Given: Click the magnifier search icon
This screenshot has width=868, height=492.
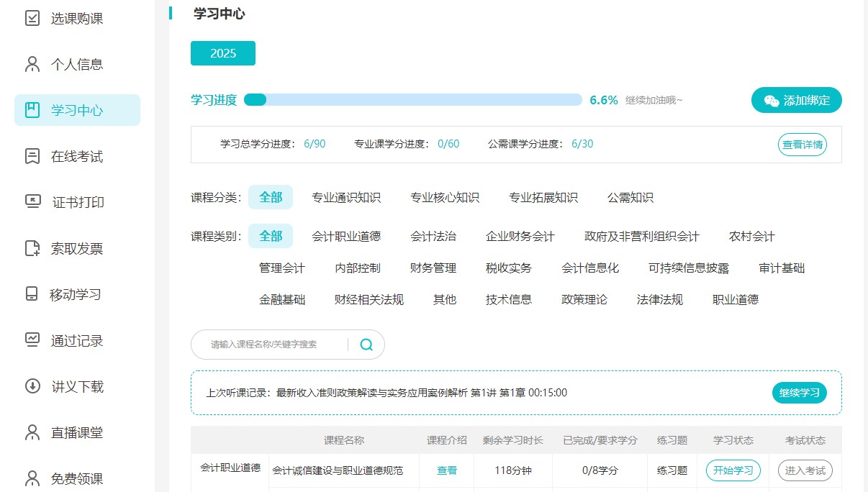Looking at the screenshot, I should 366,345.
